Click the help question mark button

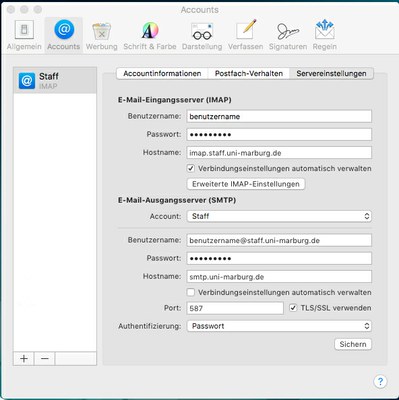(380, 381)
